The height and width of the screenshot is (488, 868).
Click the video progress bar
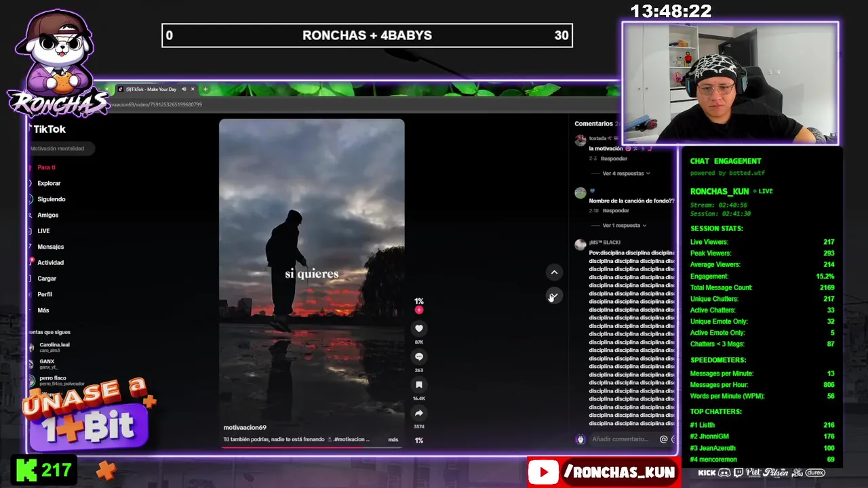(x=311, y=447)
